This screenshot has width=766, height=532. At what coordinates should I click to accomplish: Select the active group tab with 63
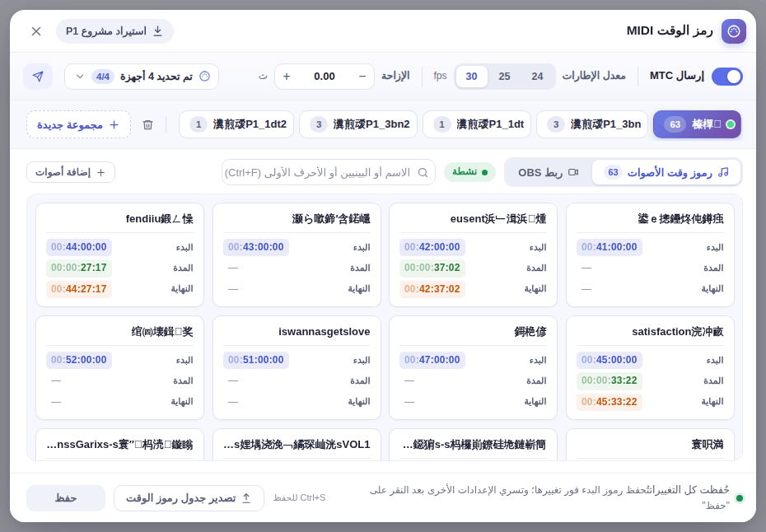tap(697, 124)
